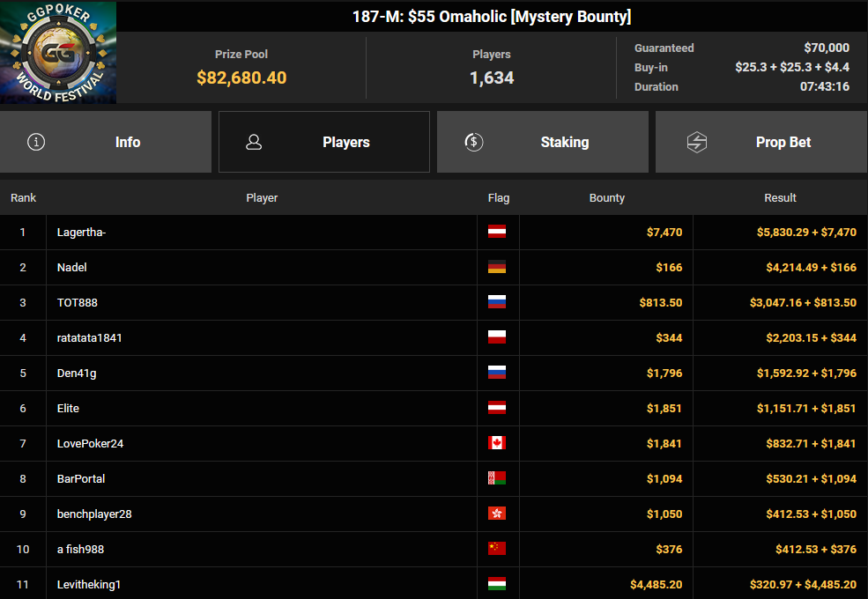
Task: Click TOT888's $813.50 bounty cell
Action: point(606,302)
